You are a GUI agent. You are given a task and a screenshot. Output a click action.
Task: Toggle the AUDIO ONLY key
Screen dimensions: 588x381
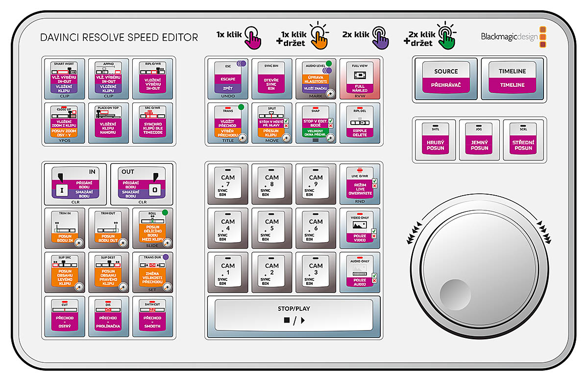coord(360,273)
